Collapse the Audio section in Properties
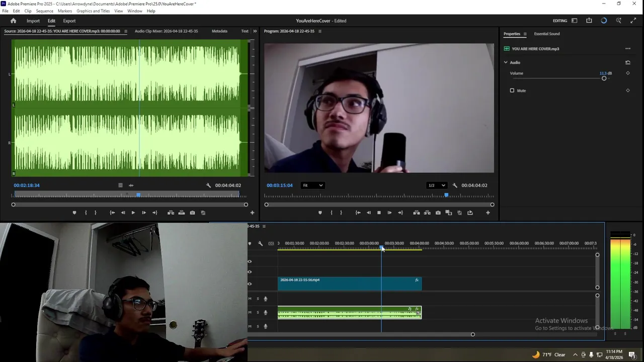 tap(506, 62)
